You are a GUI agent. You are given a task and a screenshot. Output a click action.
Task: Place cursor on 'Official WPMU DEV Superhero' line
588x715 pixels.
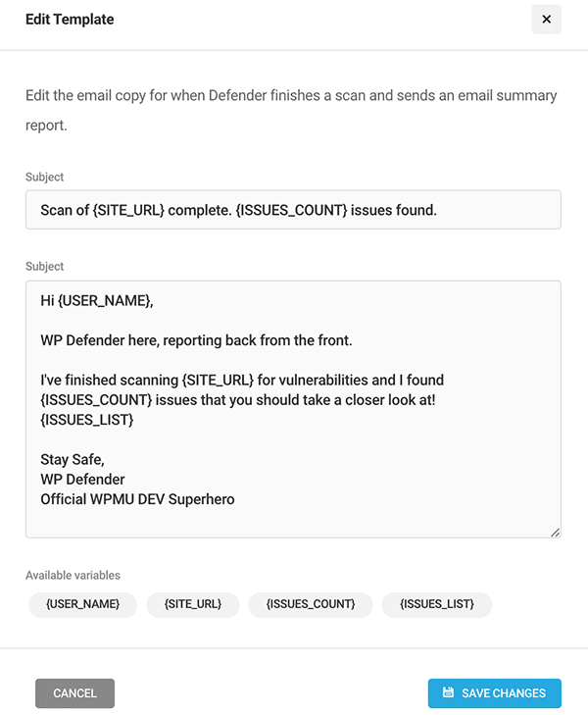pyautogui.click(x=137, y=499)
